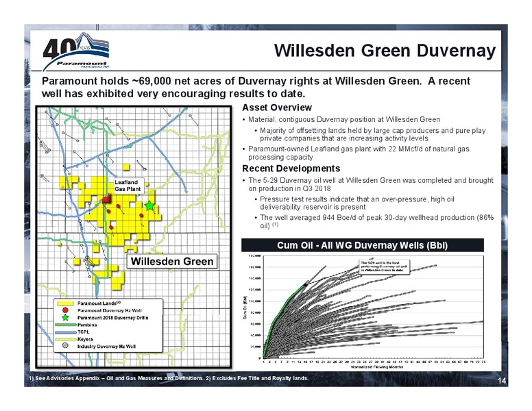Click the 'Asset Overview' heading

tap(277, 108)
